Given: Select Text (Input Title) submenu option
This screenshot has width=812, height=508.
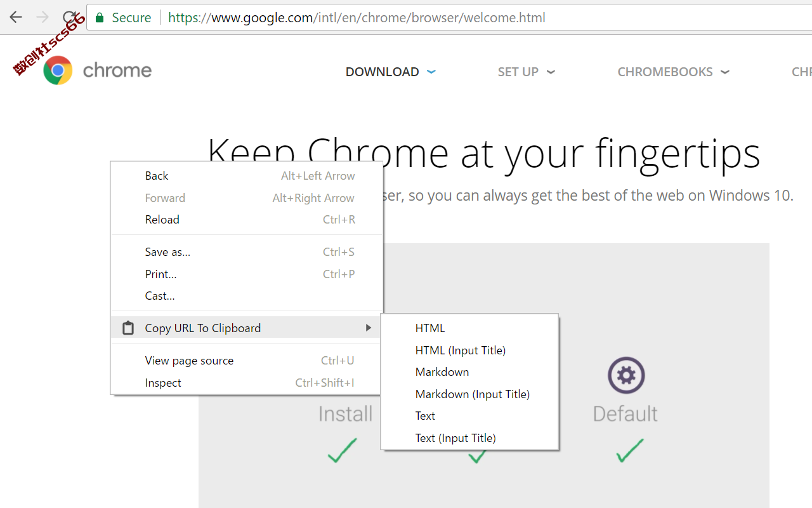Looking at the screenshot, I should point(469,438).
